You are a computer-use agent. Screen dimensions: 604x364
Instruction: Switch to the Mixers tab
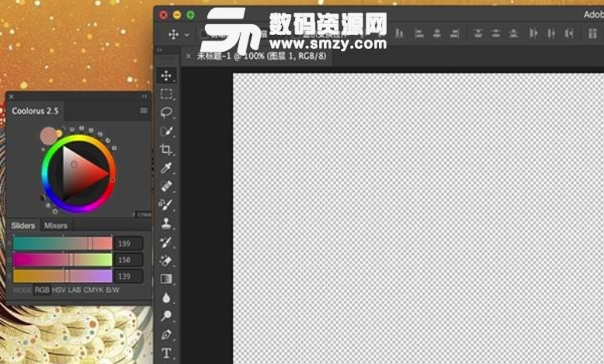(56, 225)
